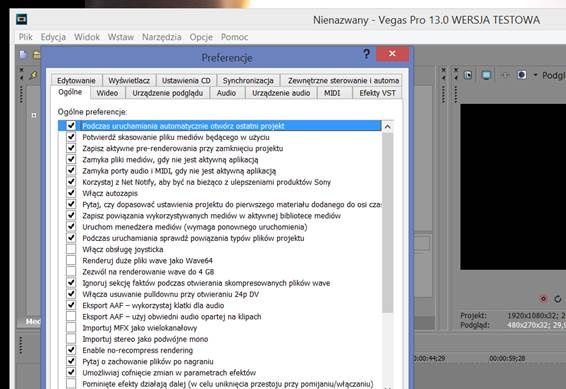Enable the Włącz obsługę joysticka checkbox
The image size is (566, 389).
71,249
